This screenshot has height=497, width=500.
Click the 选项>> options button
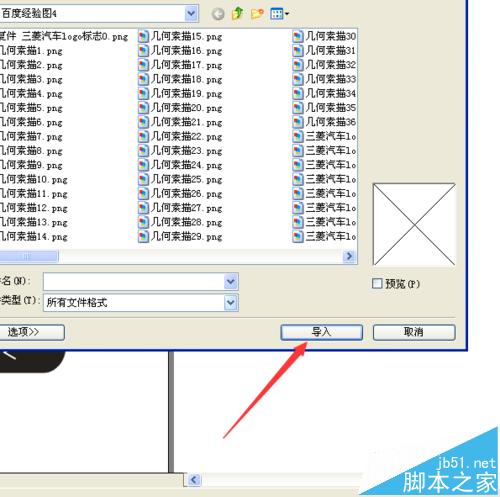coord(31,332)
